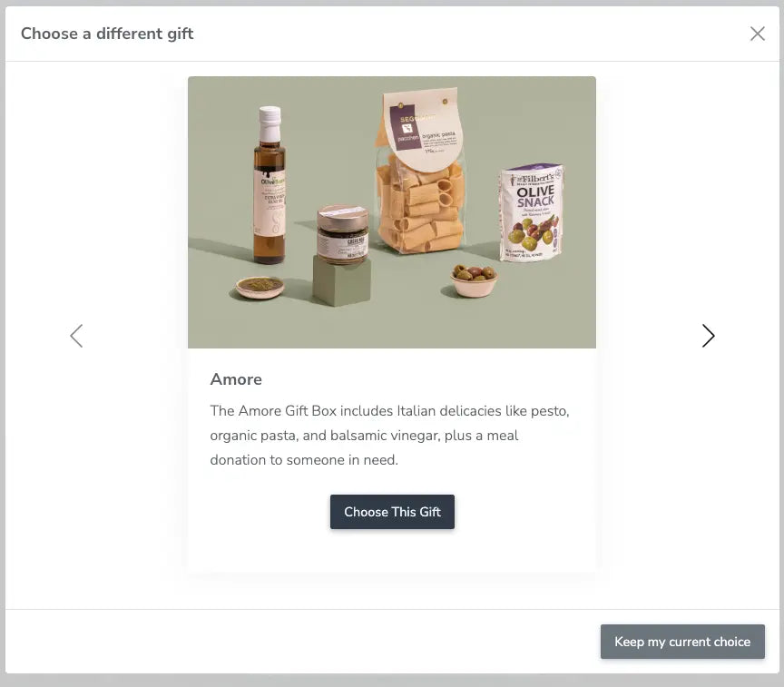The width and height of the screenshot is (784, 687).
Task: Click the olive oil bottle in the photo
Action: point(270,185)
